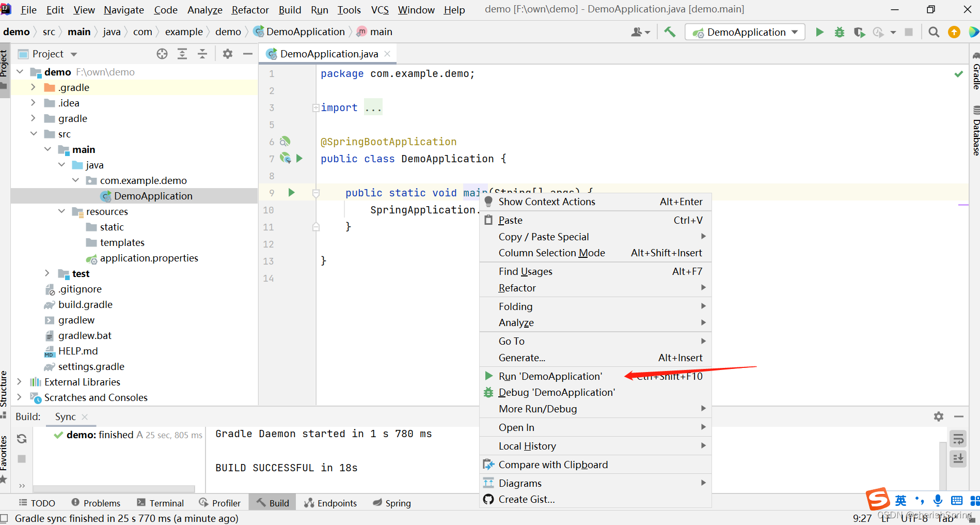Click green inspection checkmark in editor
Screen dimensions: 980x525
coord(958,74)
